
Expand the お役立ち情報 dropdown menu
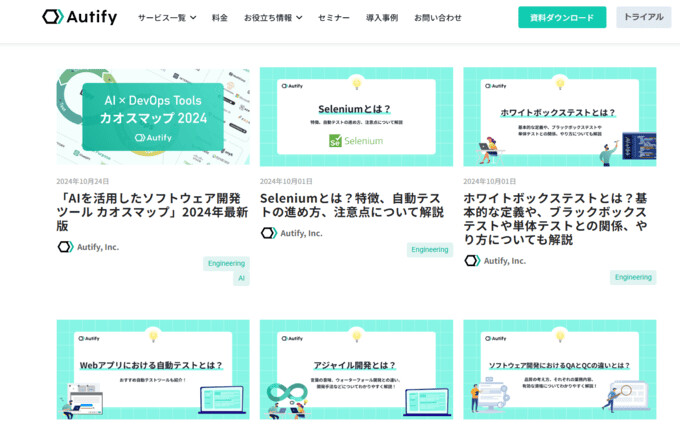(273, 18)
